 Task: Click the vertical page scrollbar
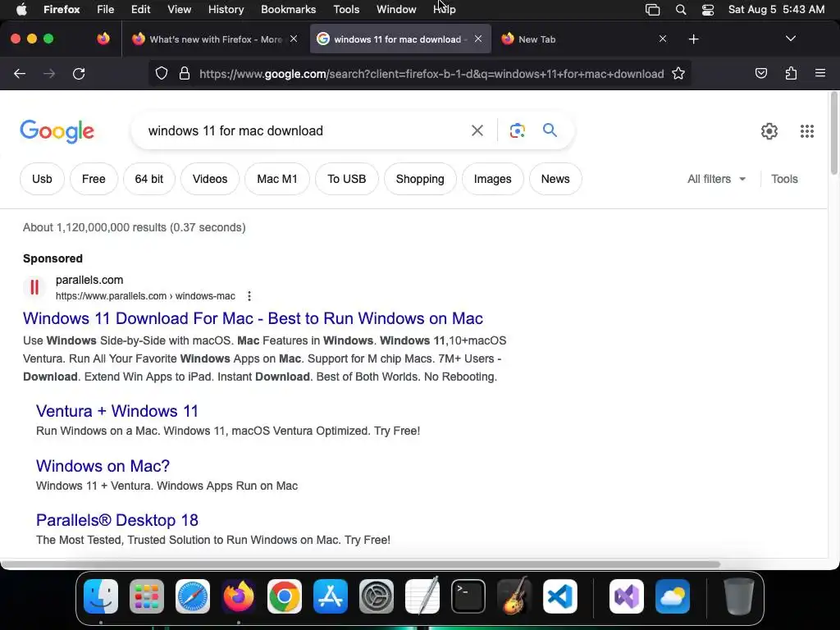pos(833,134)
